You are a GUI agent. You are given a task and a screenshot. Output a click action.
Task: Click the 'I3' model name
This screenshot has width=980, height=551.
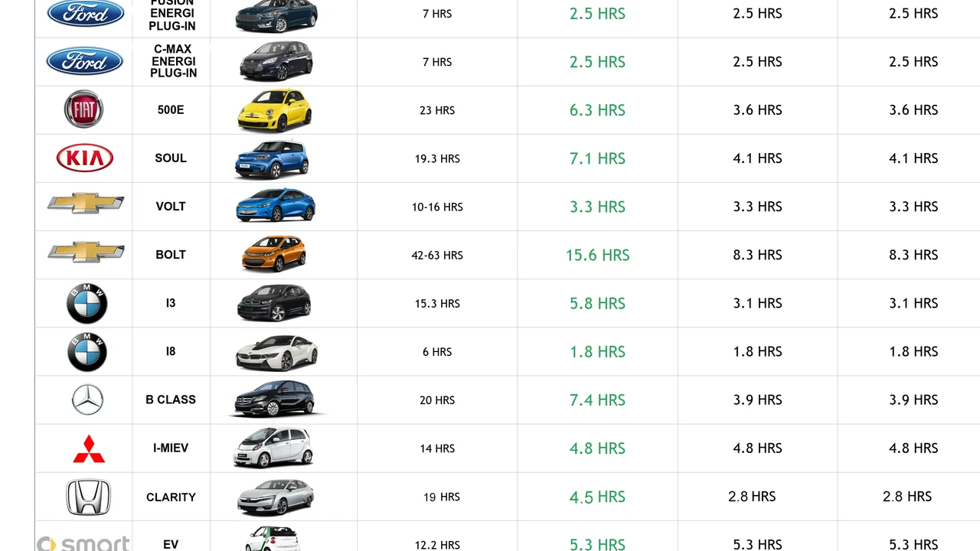point(171,302)
